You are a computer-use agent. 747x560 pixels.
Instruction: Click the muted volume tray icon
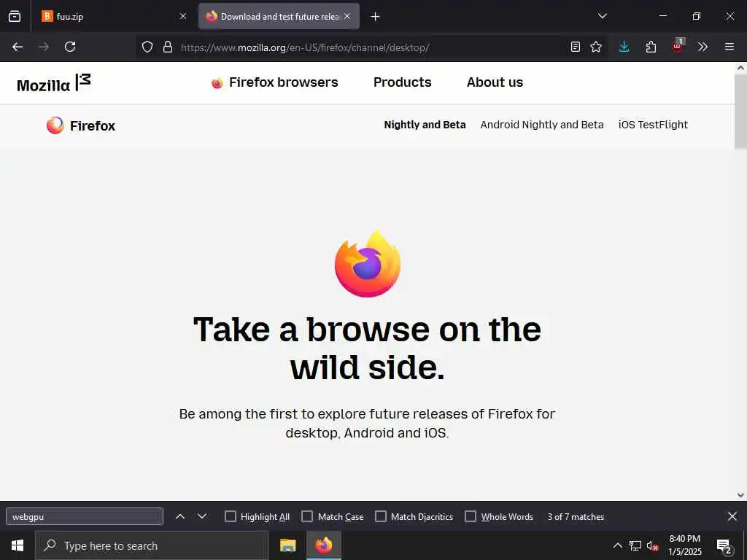[x=652, y=545]
